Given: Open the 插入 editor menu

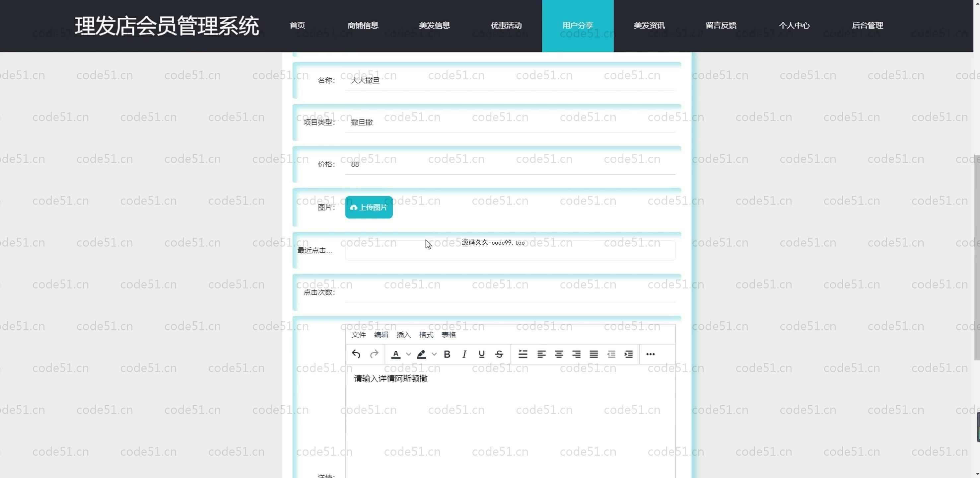Looking at the screenshot, I should click(x=404, y=335).
